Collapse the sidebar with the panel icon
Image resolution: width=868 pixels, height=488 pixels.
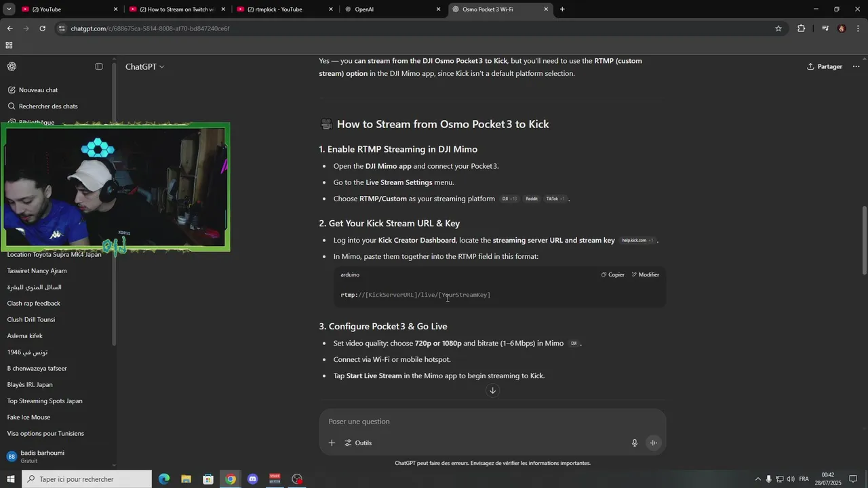click(99, 66)
